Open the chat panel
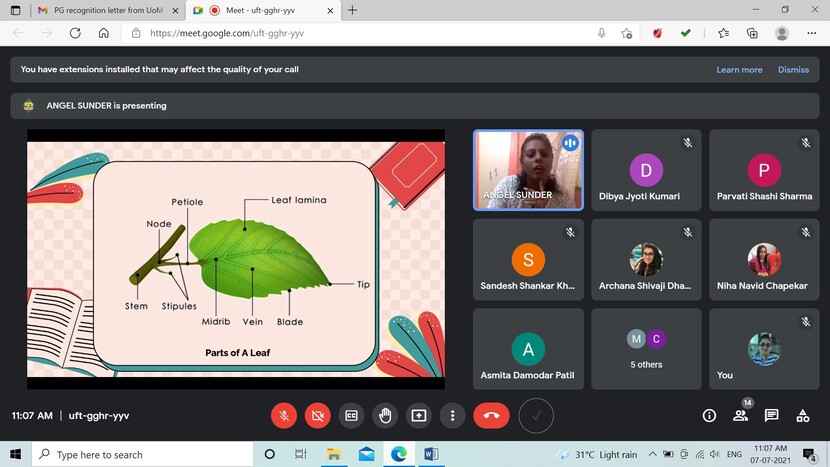The height and width of the screenshot is (467, 830). (x=772, y=415)
